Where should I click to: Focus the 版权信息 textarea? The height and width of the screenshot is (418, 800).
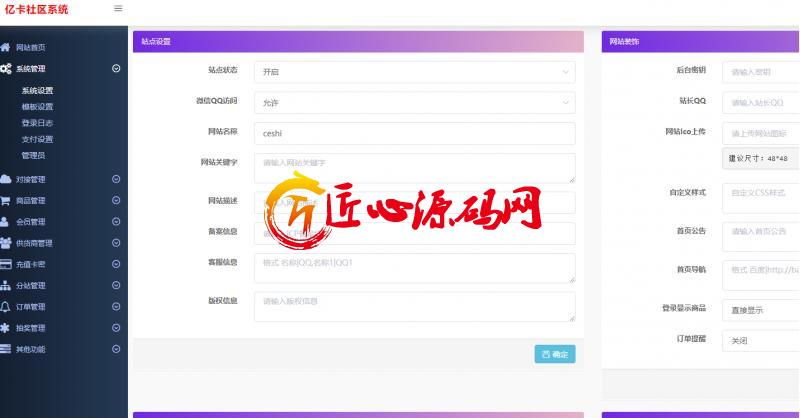point(415,306)
